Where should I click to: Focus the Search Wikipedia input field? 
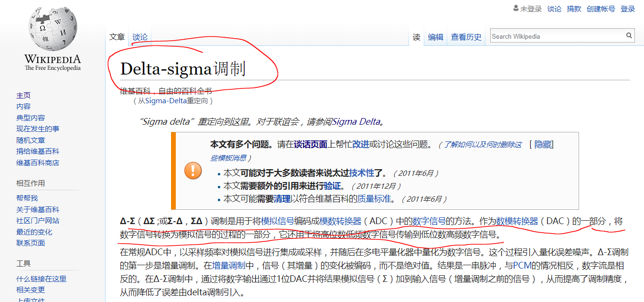point(557,36)
